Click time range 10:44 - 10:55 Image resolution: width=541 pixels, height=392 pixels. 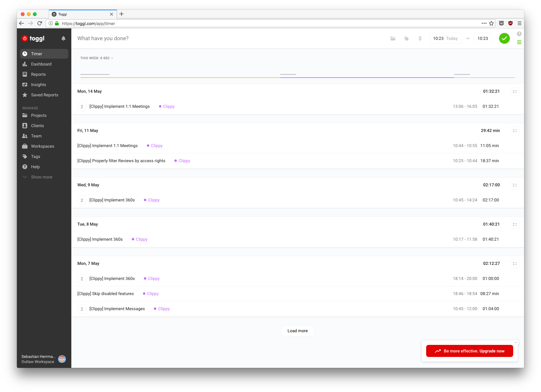click(x=465, y=146)
